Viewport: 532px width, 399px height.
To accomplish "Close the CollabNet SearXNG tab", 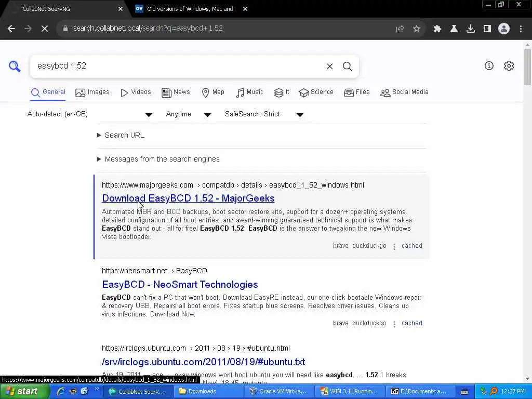I will point(121,9).
